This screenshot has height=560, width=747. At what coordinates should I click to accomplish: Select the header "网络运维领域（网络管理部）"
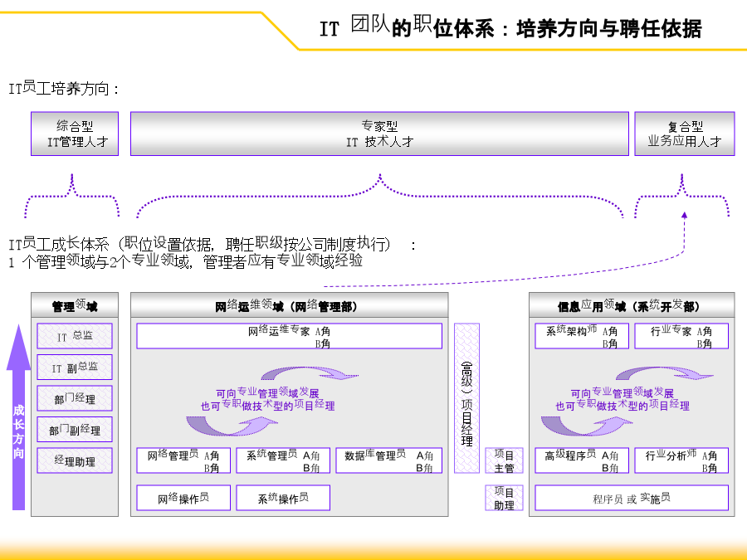289,305
